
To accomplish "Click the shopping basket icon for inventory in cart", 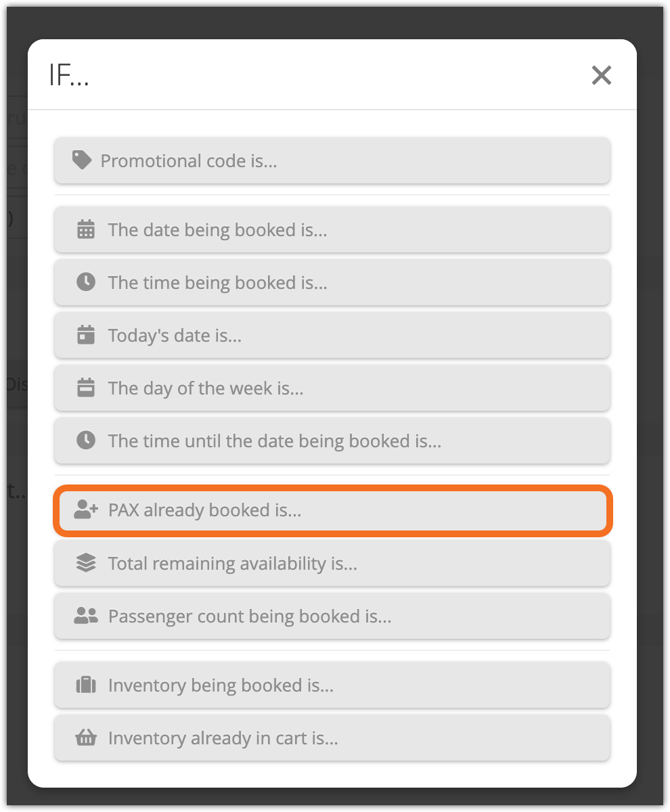I will point(86,738).
